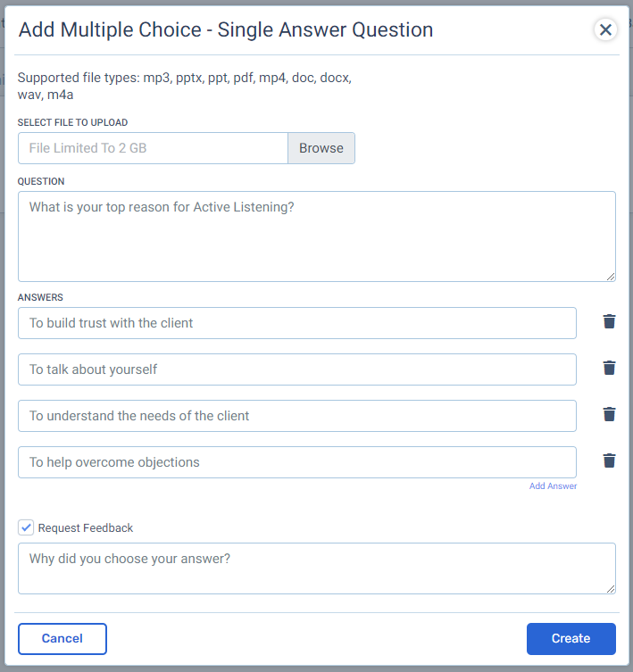Click the 'Why did you choose your answer?' box
633x672 pixels.
click(316, 568)
